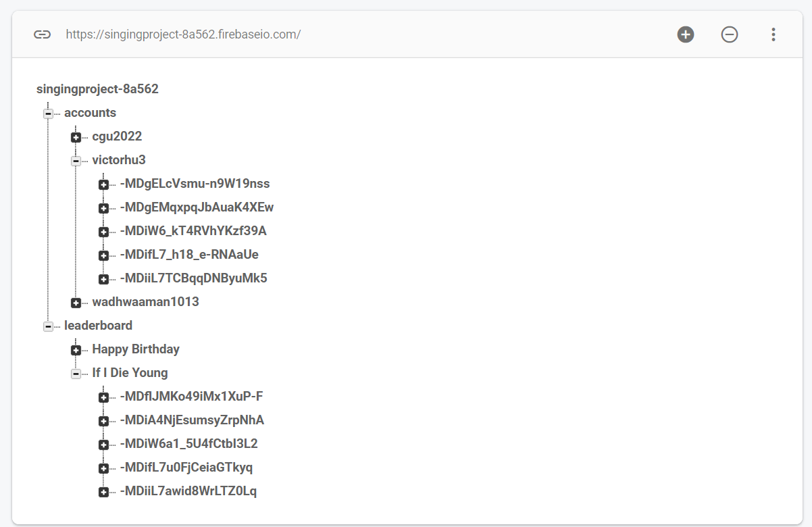The image size is (812, 527).
Task: Select the leaderboard key label
Action: (99, 326)
